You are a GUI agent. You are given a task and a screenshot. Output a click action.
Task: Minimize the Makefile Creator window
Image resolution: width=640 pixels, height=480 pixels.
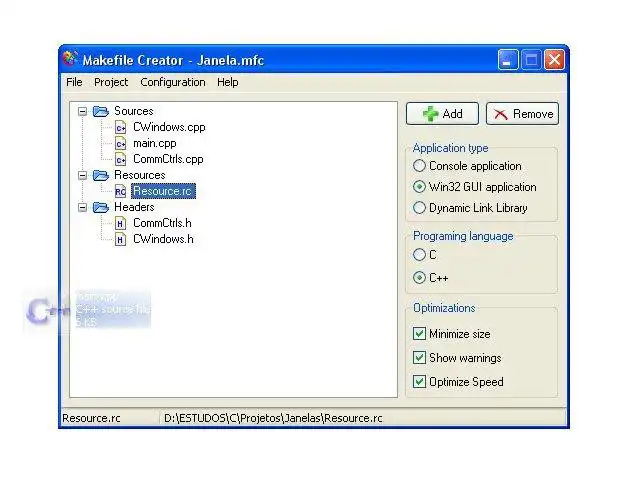click(508, 60)
